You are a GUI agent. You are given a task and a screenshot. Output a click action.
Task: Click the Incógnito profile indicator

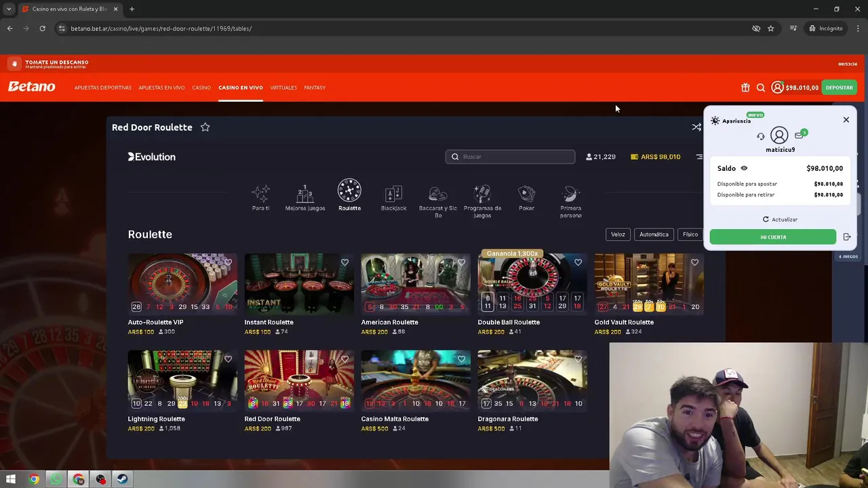point(825,28)
